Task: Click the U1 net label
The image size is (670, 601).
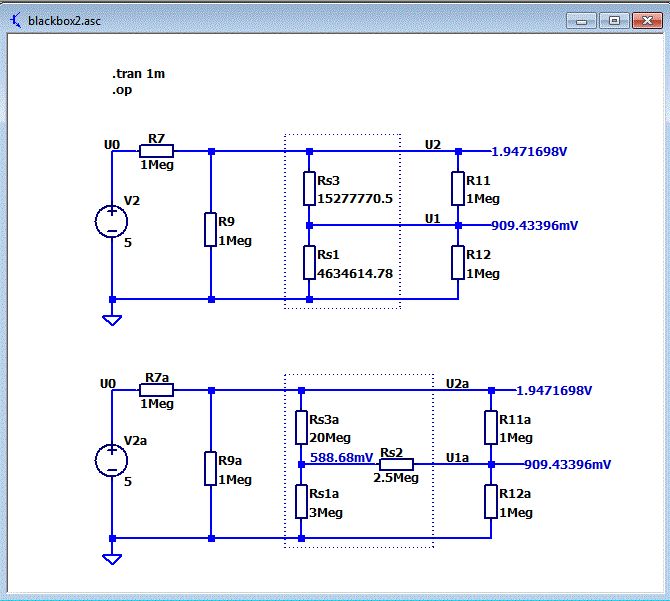Action: tap(432, 219)
